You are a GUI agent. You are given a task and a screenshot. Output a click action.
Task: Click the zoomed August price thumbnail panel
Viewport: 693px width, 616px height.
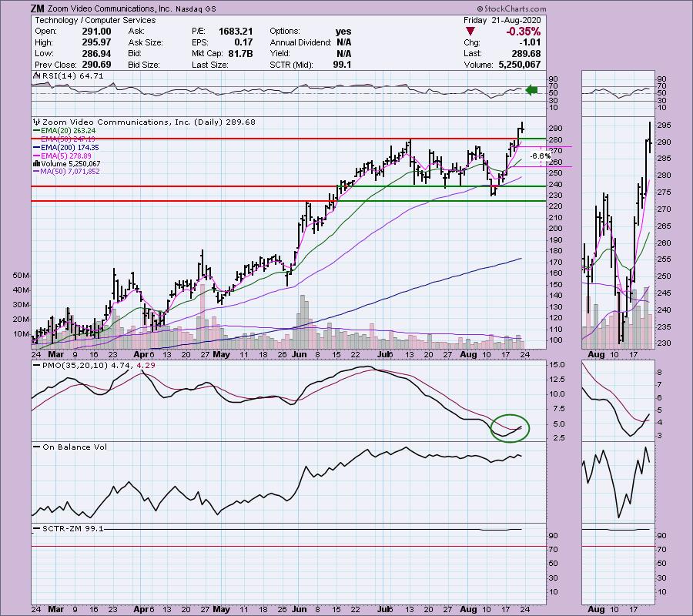point(618,233)
